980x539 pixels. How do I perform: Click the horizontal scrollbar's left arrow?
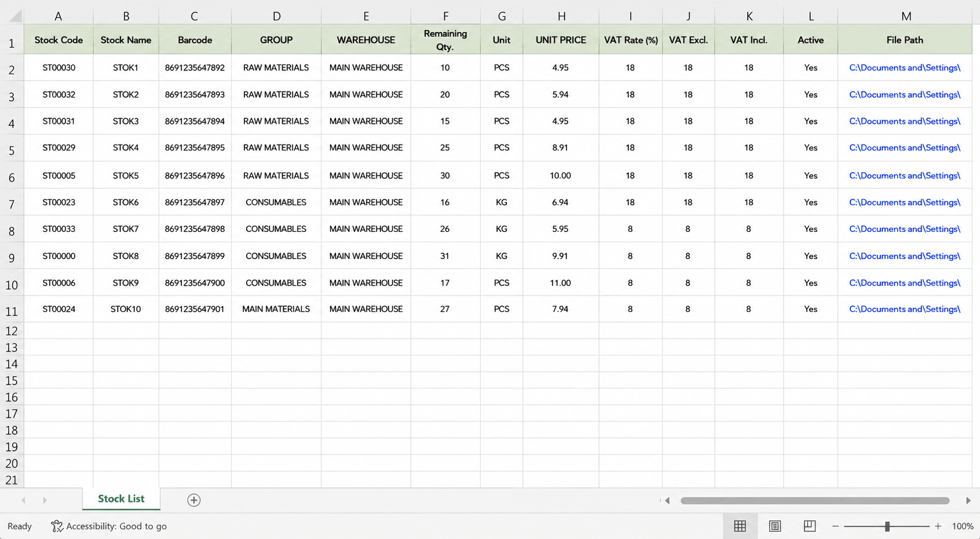click(667, 501)
